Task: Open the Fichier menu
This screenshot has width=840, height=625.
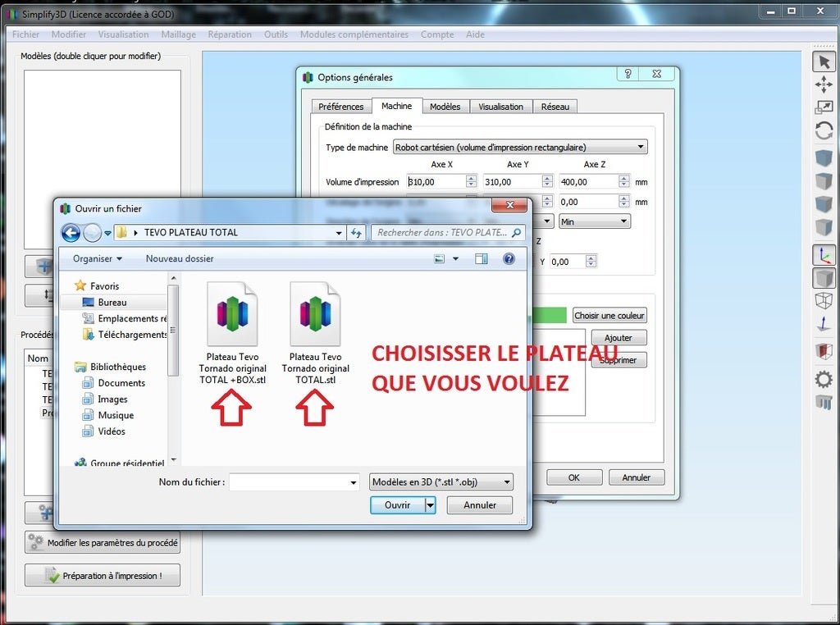Action: pyautogui.click(x=25, y=34)
